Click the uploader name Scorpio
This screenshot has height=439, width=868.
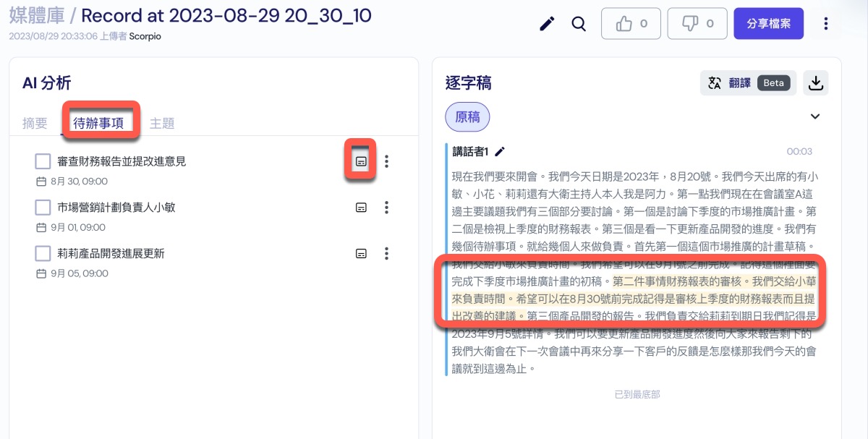[x=145, y=36]
